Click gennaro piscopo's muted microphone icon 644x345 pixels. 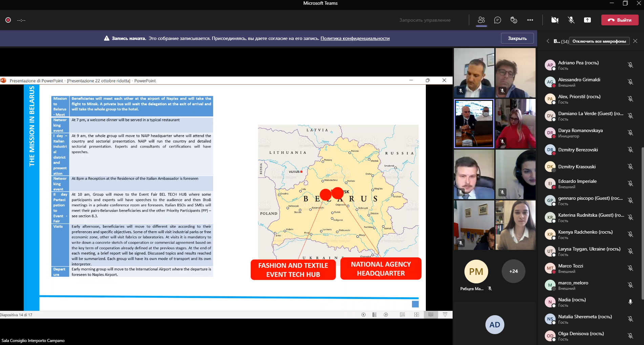(x=630, y=200)
